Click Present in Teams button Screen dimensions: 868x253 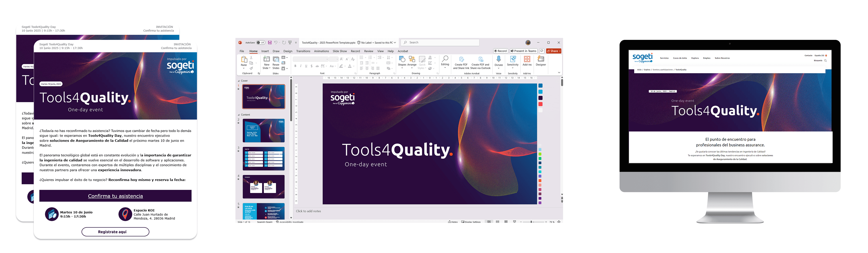[523, 51]
